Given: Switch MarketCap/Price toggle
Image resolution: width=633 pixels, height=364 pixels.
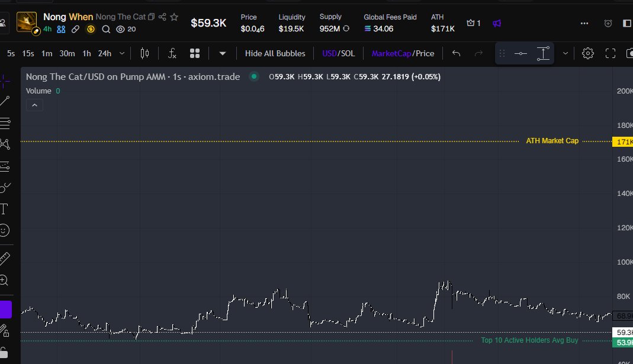Looking at the screenshot, I should (403, 53).
